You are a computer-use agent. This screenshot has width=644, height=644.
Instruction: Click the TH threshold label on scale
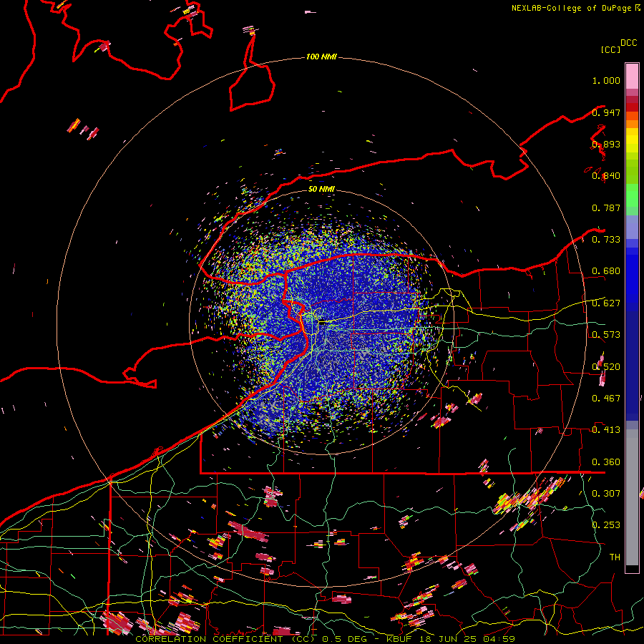click(x=615, y=557)
